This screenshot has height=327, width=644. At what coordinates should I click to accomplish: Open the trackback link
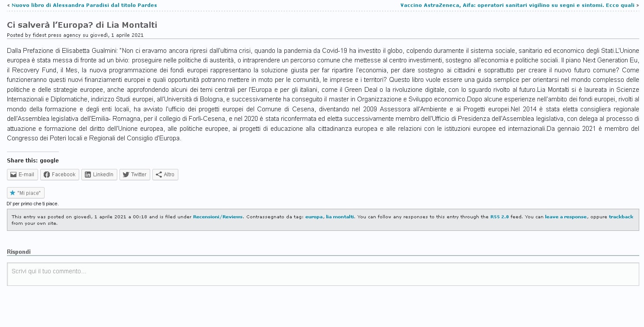[621, 217]
